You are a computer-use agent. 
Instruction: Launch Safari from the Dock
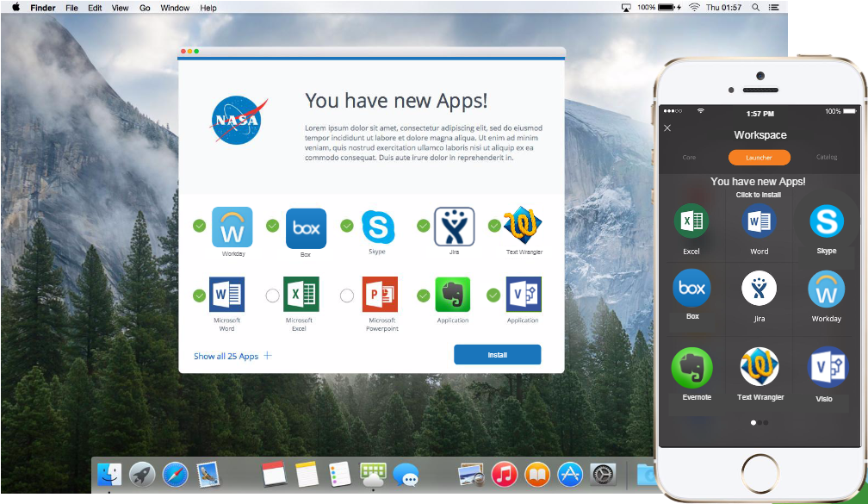[175, 475]
